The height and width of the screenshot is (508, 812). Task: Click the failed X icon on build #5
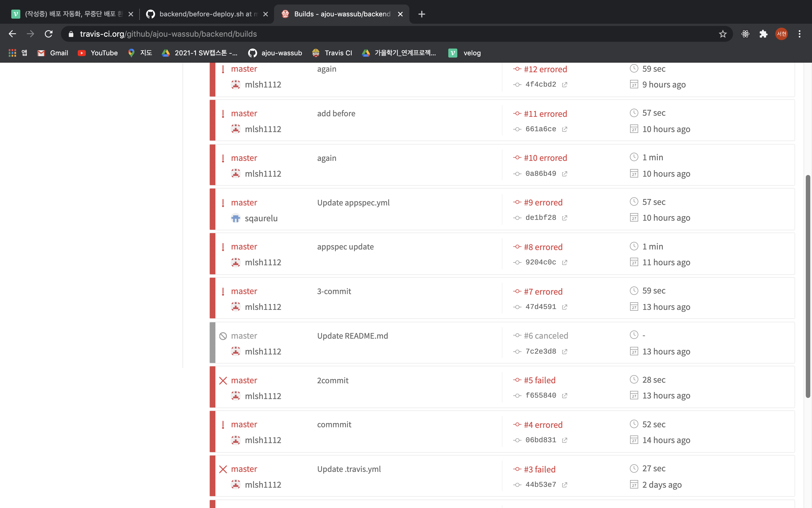tap(223, 381)
